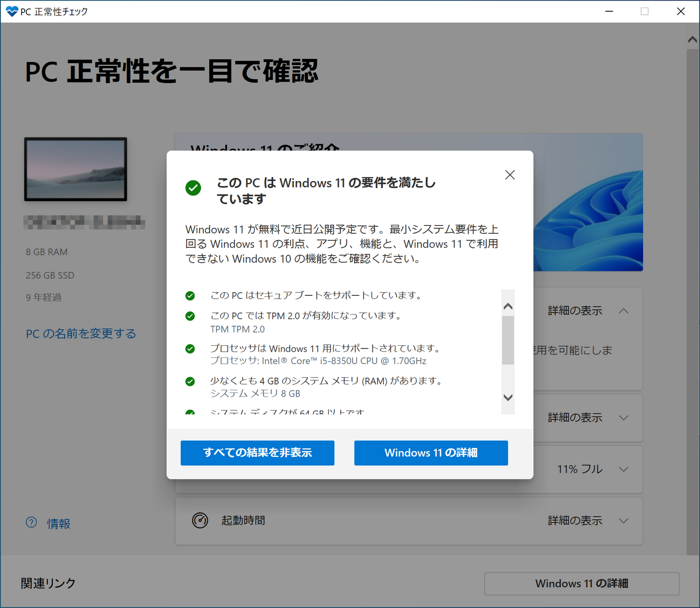Click Windows 11 の詳細 at bottom right
The width and height of the screenshot is (700, 608).
click(581, 583)
